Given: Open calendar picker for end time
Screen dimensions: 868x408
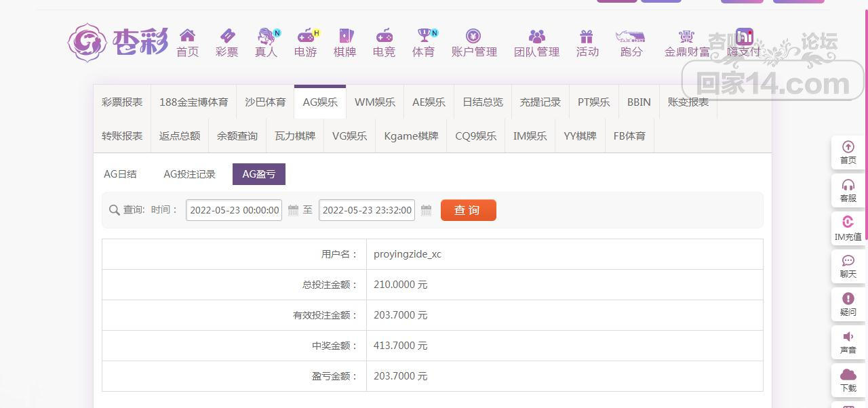Looking at the screenshot, I should click(x=426, y=210).
